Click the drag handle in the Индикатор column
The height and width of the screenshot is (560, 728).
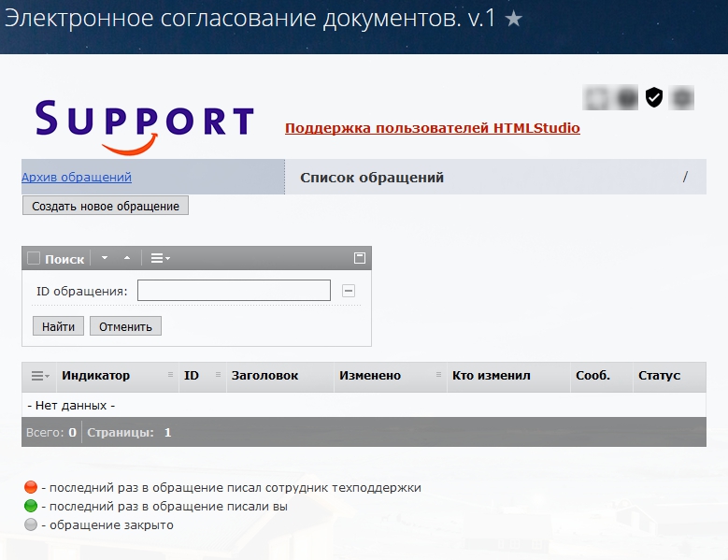170,375
